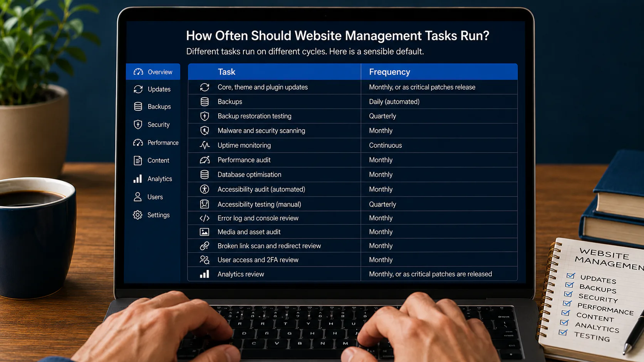Screen dimensions: 644x362
Task: Click code brackets icon beside Error log review
Action: [x=205, y=218]
